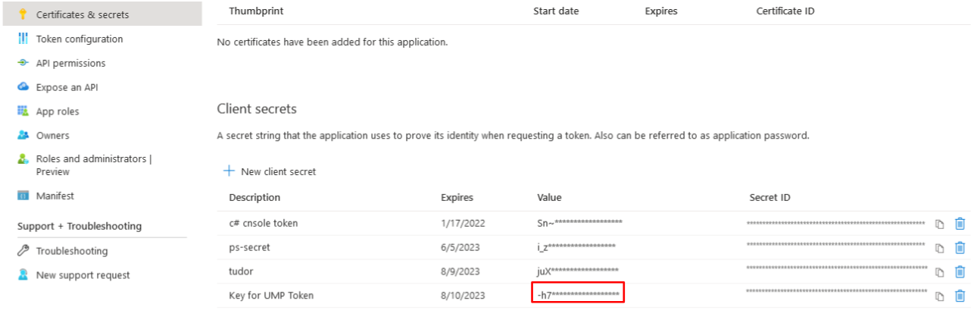The image size is (980, 320).
Task: Copy the tudor secret ID
Action: pyautogui.click(x=939, y=272)
